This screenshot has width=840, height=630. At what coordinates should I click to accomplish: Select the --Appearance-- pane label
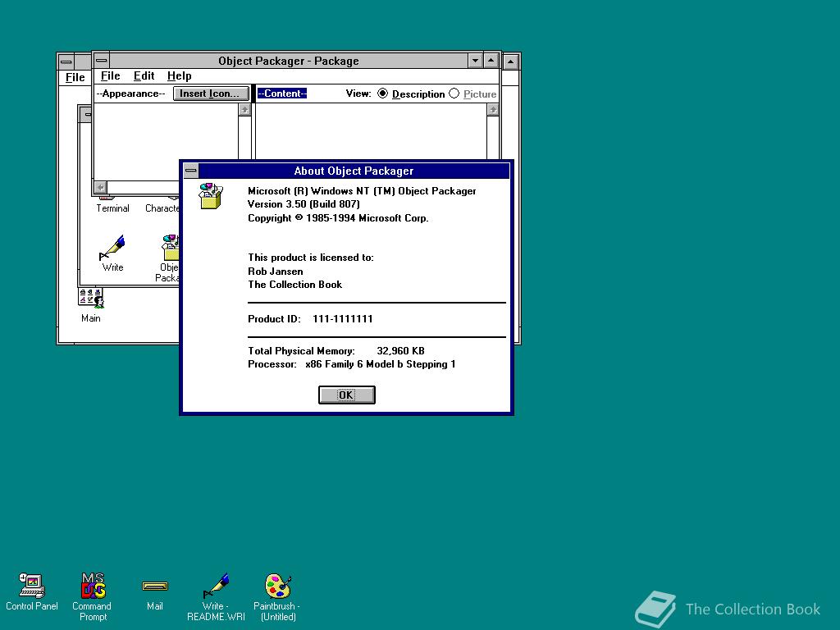[x=130, y=94]
